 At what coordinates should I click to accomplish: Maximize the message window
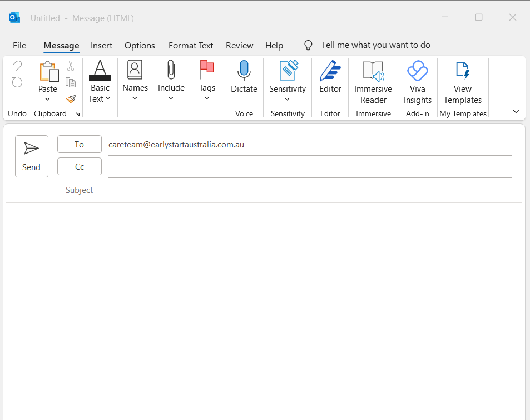[479, 17]
